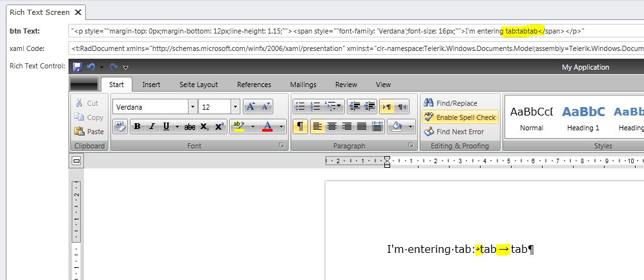This screenshot has height=280, width=644.
Task: Open the shading color dropdown arrow
Action: (x=411, y=127)
